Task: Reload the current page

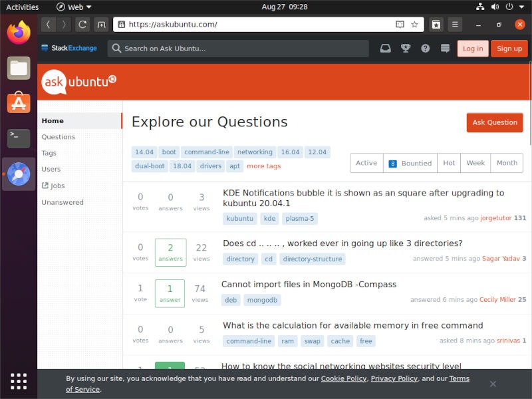Action: tap(82, 24)
